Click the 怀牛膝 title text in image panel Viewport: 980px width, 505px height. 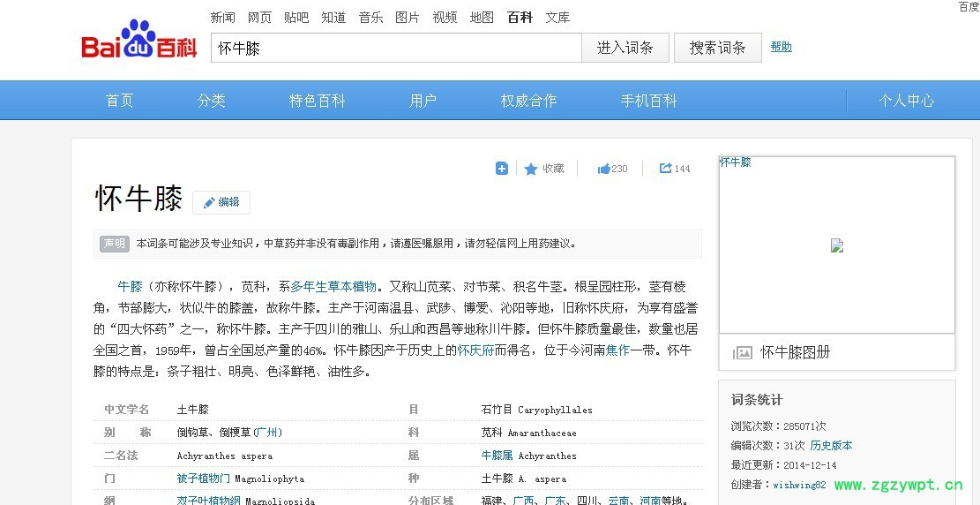[736, 162]
